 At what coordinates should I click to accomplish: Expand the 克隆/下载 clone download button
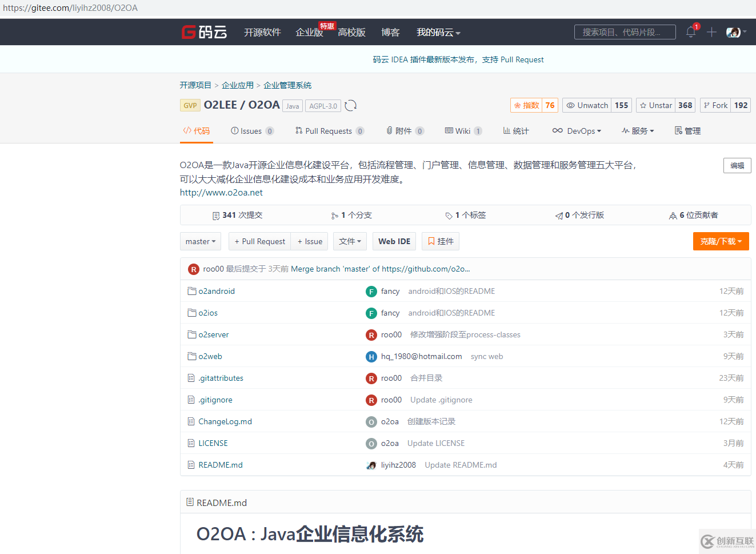click(x=721, y=241)
